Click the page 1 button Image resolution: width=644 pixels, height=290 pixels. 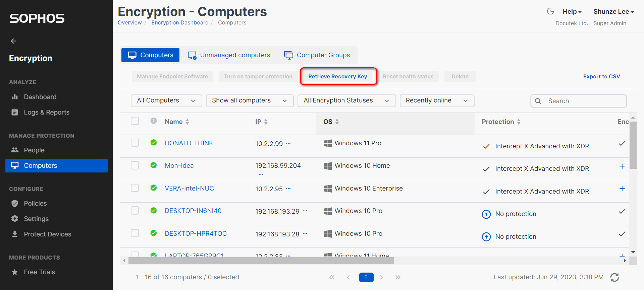(366, 277)
